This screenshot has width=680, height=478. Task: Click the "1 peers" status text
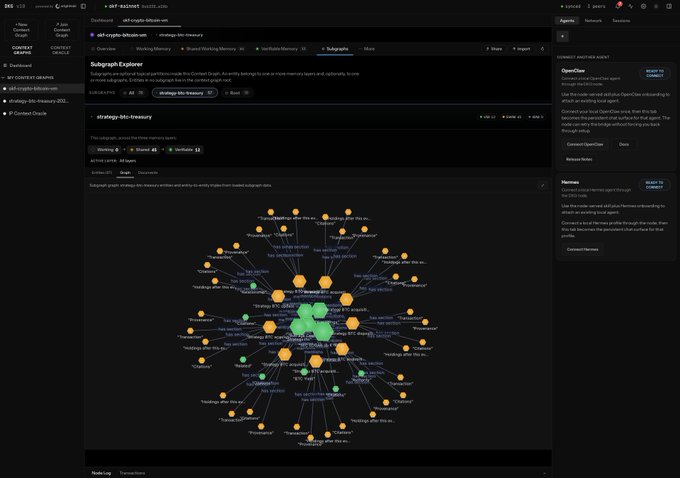point(596,7)
